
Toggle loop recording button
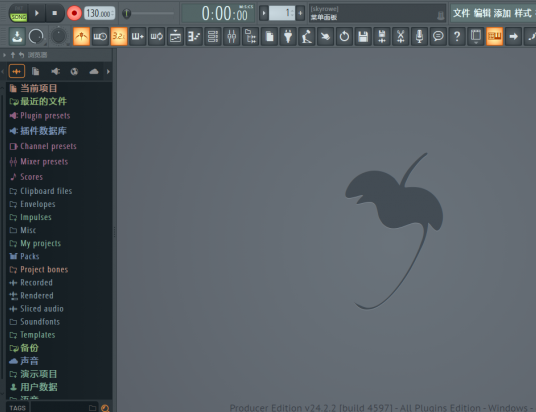click(157, 36)
